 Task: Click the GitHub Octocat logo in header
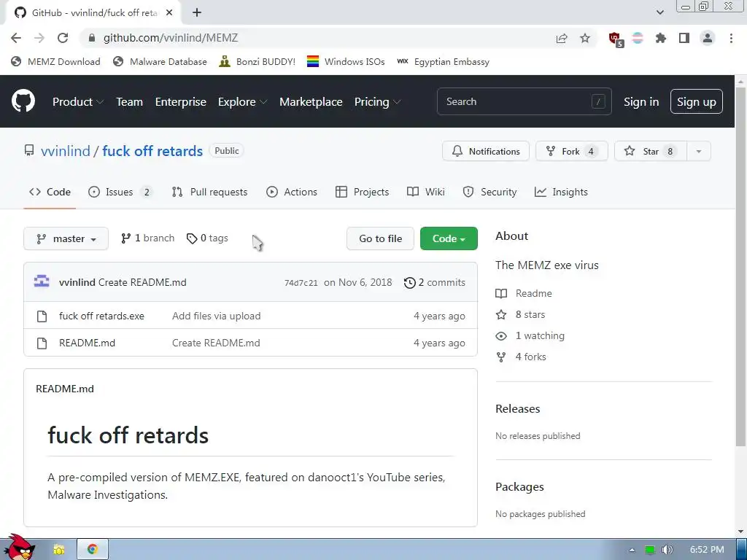[x=23, y=101]
